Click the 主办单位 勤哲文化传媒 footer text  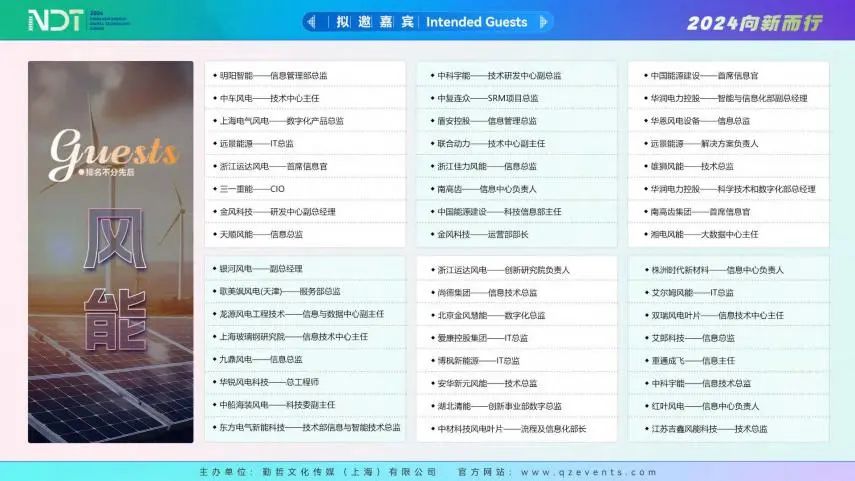coord(318,472)
